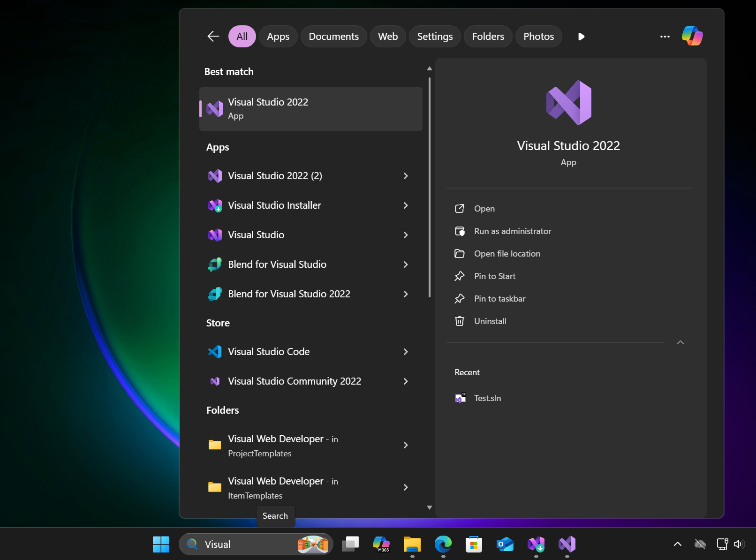Click the Uninstall trash icon
Viewport: 756px width, 560px height.
click(460, 321)
